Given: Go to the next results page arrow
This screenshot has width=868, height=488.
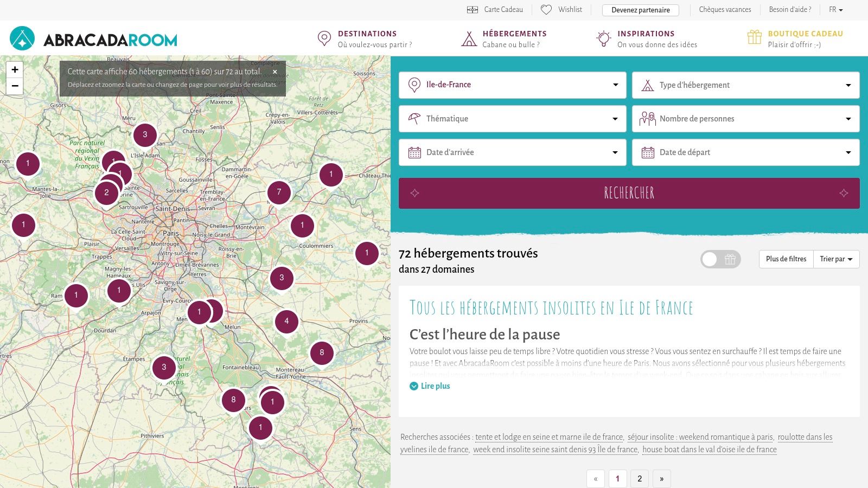Looking at the screenshot, I should pyautogui.click(x=662, y=479).
